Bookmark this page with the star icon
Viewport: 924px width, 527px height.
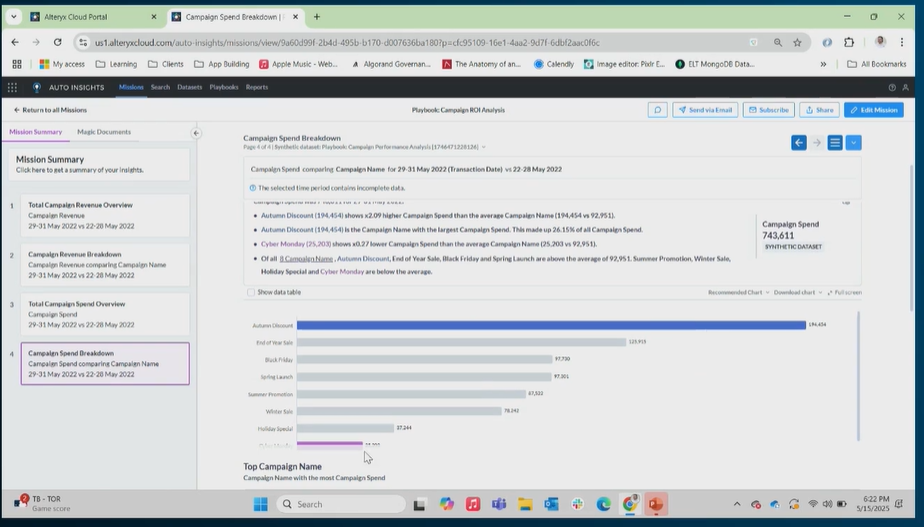[x=797, y=42]
